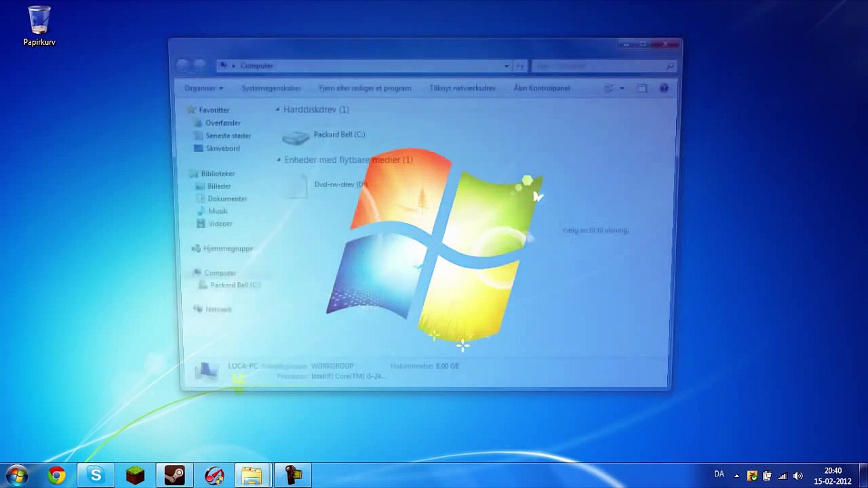This screenshot has height=488, width=868.
Task: Select Biblioteker in the navigation pane
Action: pos(218,174)
